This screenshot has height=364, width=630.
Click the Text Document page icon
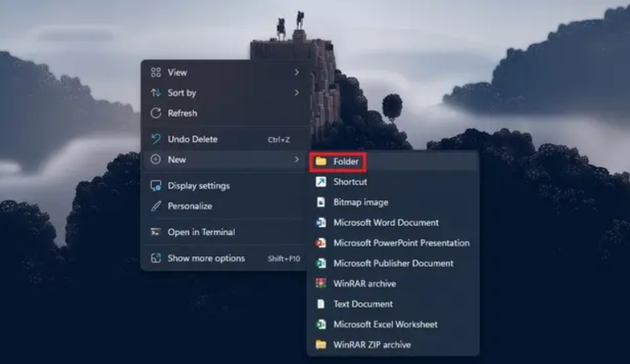(x=320, y=304)
